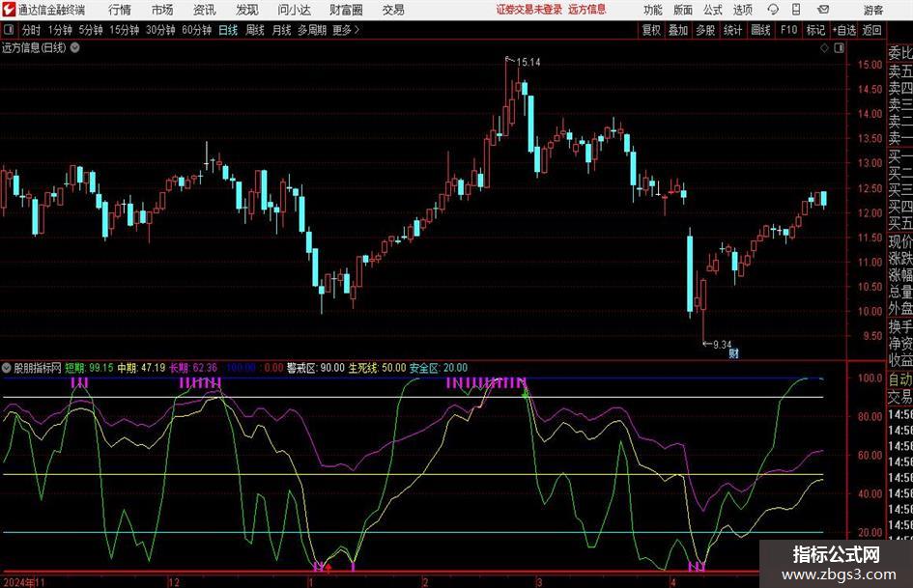Viewport: 913px width, 588px height.
Task: Expand the 股朋指标网 indicator dropdown arrow
Action: pos(7,367)
